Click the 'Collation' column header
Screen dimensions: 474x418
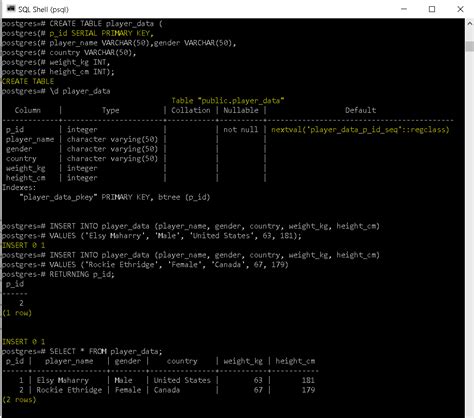(191, 110)
